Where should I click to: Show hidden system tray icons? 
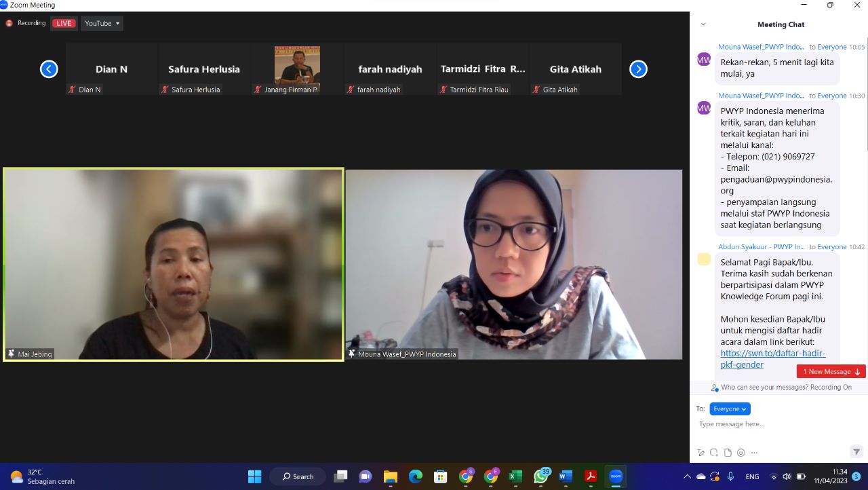pyautogui.click(x=687, y=476)
